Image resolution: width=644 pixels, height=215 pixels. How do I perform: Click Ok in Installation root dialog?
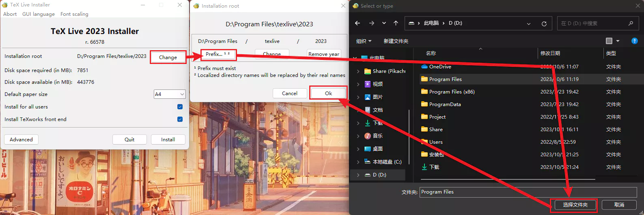point(328,93)
